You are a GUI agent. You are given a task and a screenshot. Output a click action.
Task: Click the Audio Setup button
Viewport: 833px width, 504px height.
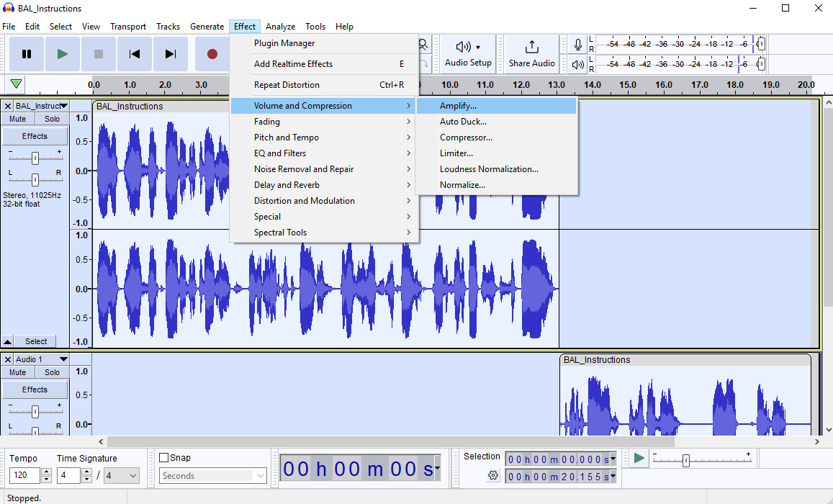pyautogui.click(x=468, y=54)
